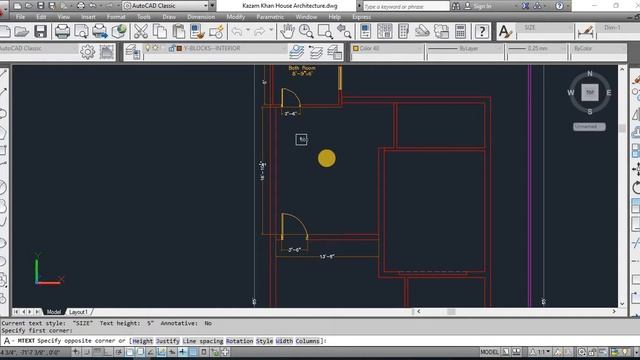
Task: Switch to the Model tab
Action: (x=53, y=312)
